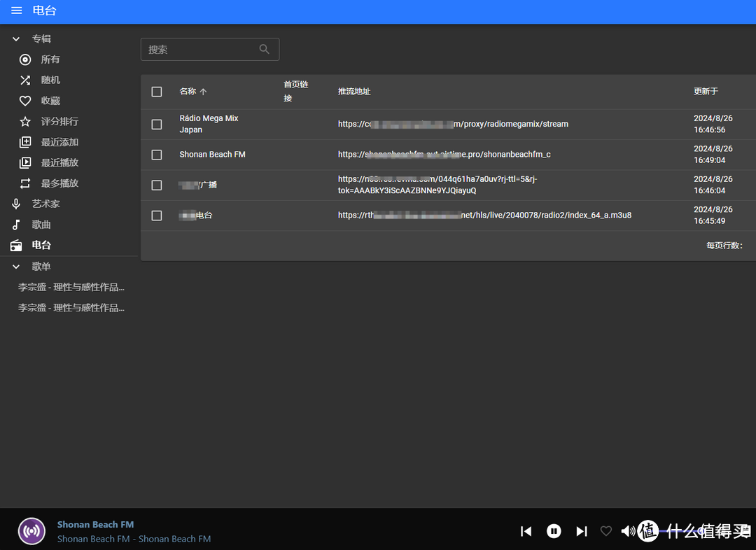
Task: Toggle the select-all checkbox in table header
Action: pos(157,92)
